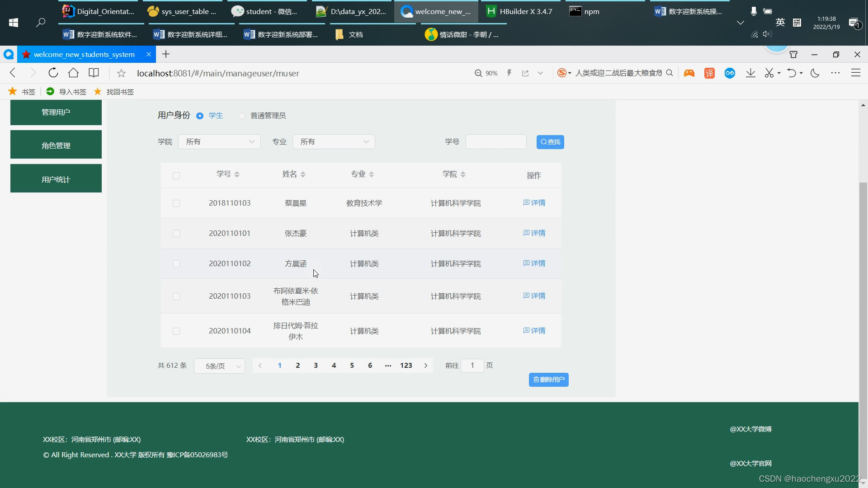The width and height of the screenshot is (868, 488).
Task: Toggle the select-all checkbox in table header
Action: click(x=176, y=176)
